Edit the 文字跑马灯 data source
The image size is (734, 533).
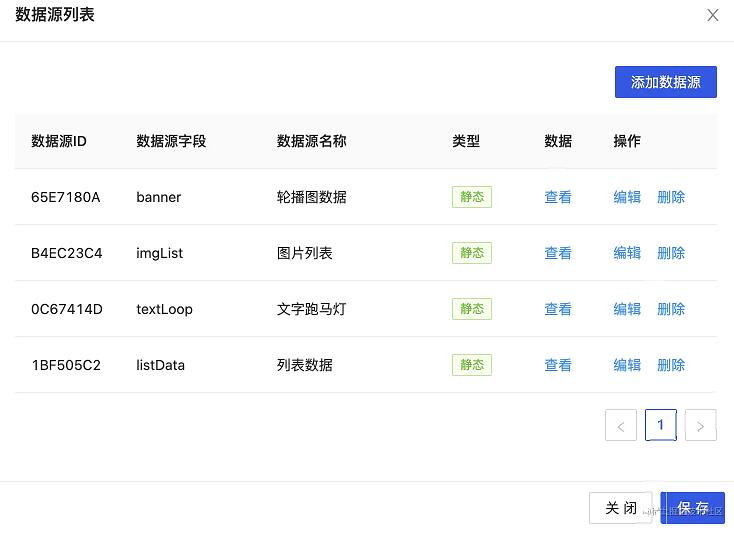pos(627,309)
